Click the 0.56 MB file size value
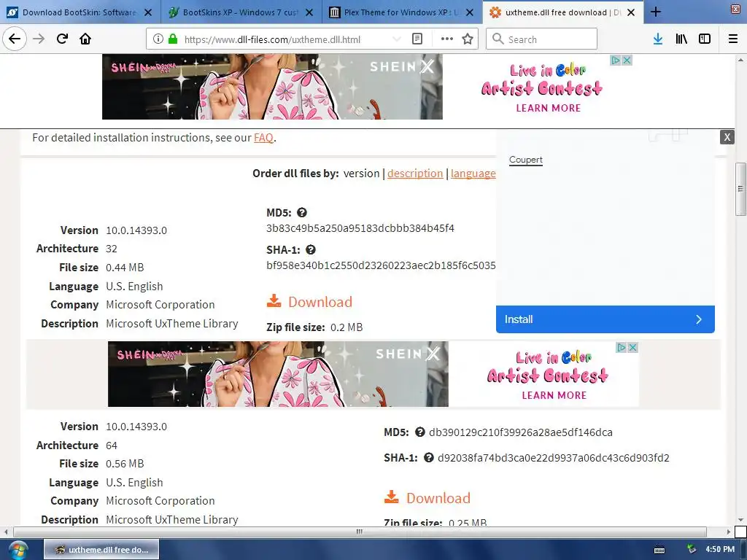The width and height of the screenshot is (747, 560). 125,464
